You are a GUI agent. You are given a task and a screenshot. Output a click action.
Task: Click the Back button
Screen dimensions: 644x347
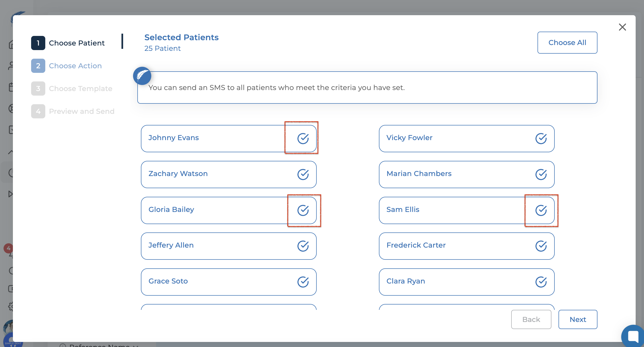(531, 319)
